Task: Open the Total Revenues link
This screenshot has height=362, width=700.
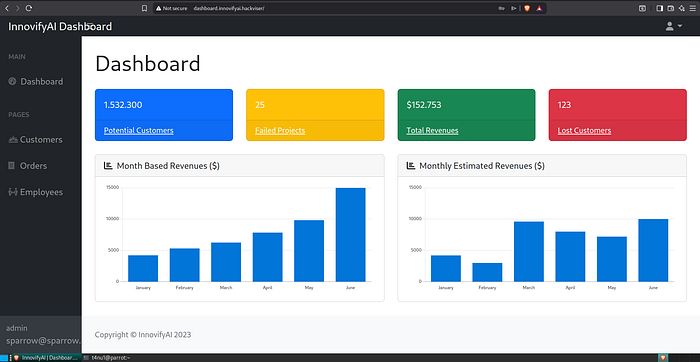Action: [x=432, y=130]
